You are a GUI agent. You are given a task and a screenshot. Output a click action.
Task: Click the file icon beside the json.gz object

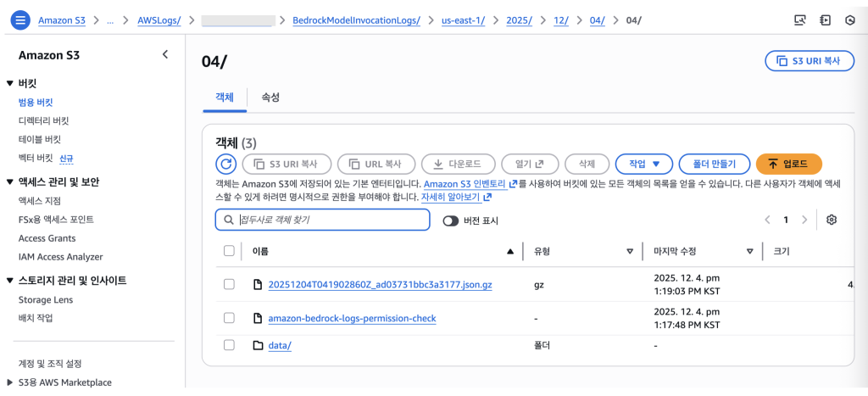pyautogui.click(x=257, y=285)
